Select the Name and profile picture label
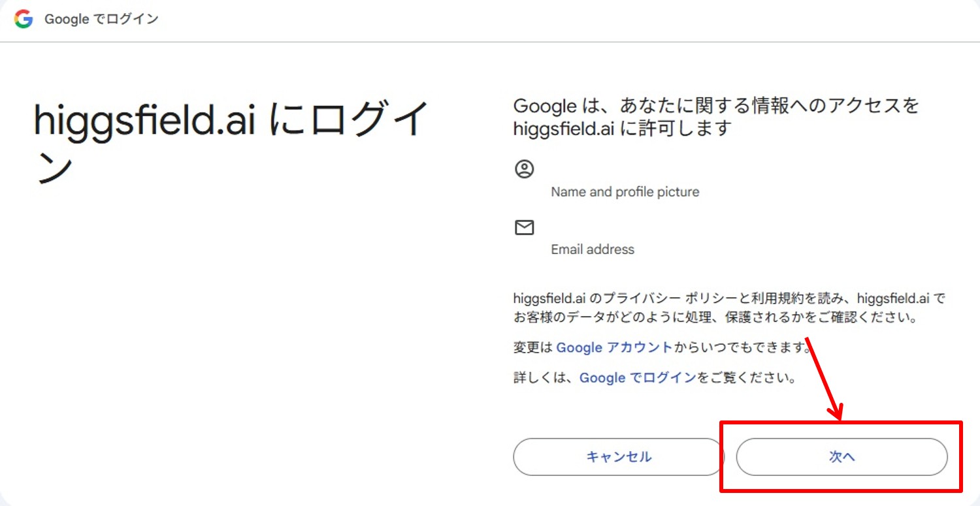 tap(625, 192)
